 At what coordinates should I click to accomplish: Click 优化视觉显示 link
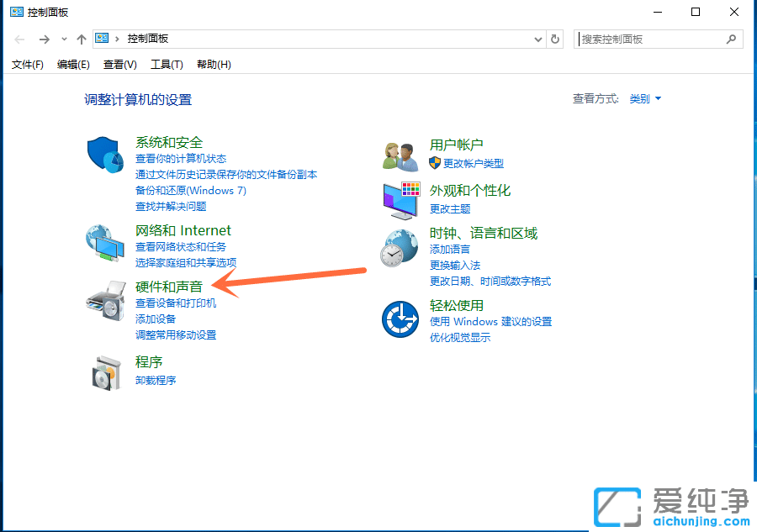[x=460, y=338]
